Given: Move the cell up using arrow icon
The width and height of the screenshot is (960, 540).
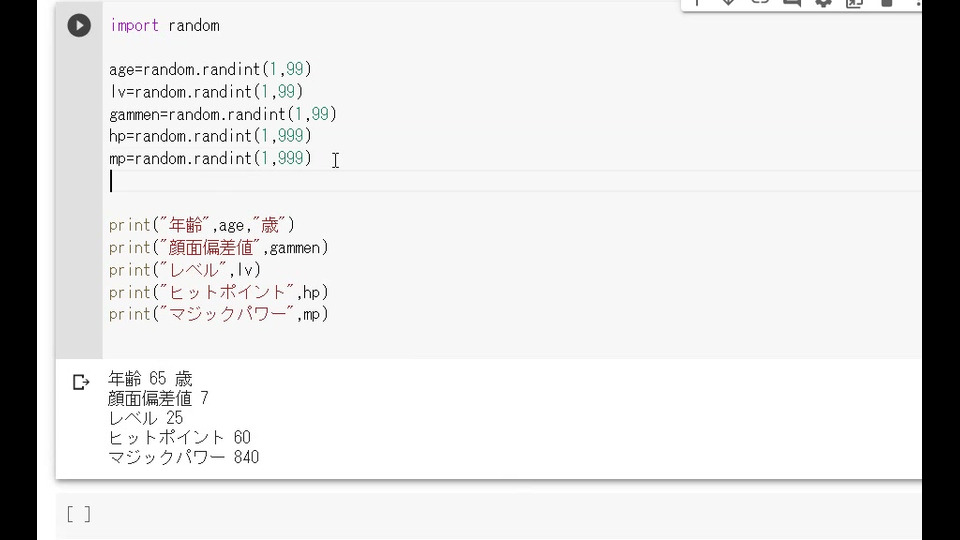Looking at the screenshot, I should point(697,2).
